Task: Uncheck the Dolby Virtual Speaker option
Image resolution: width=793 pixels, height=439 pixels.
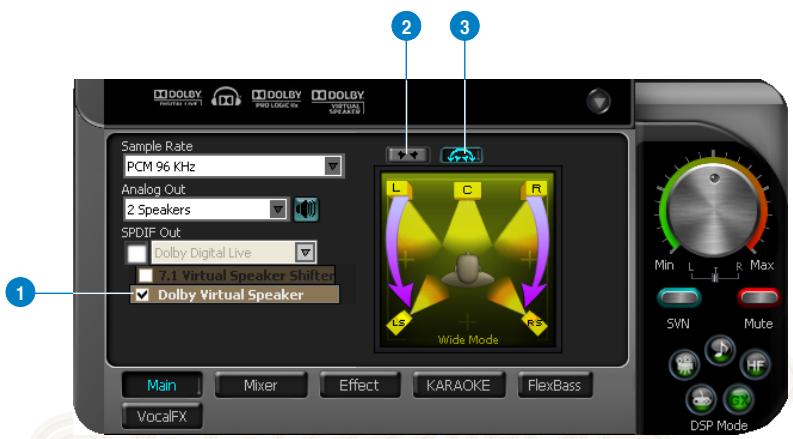Action: [x=143, y=294]
